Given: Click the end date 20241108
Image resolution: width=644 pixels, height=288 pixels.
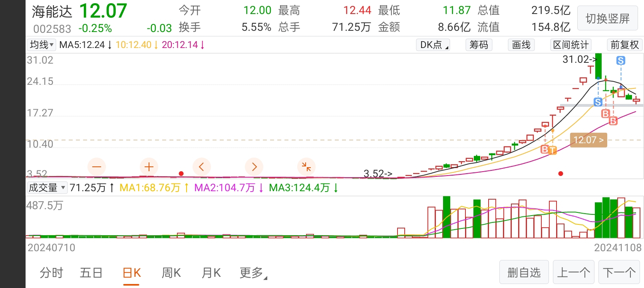Looking at the screenshot, I should click(x=618, y=248).
